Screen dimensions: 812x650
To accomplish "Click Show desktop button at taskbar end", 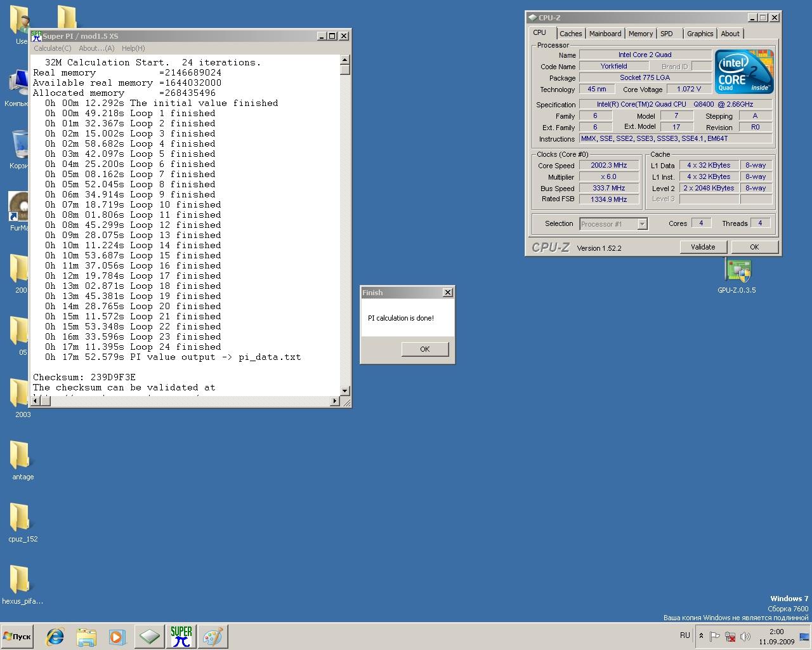I will pos(806,637).
